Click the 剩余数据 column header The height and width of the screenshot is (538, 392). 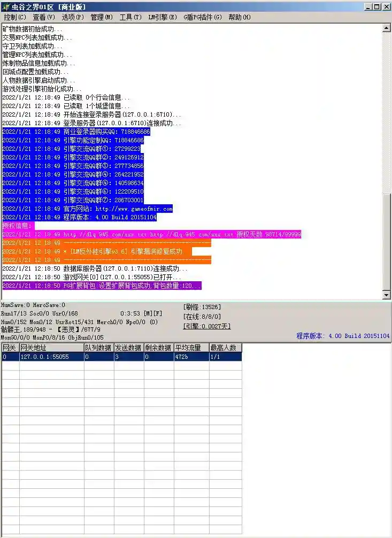pyautogui.click(x=159, y=348)
